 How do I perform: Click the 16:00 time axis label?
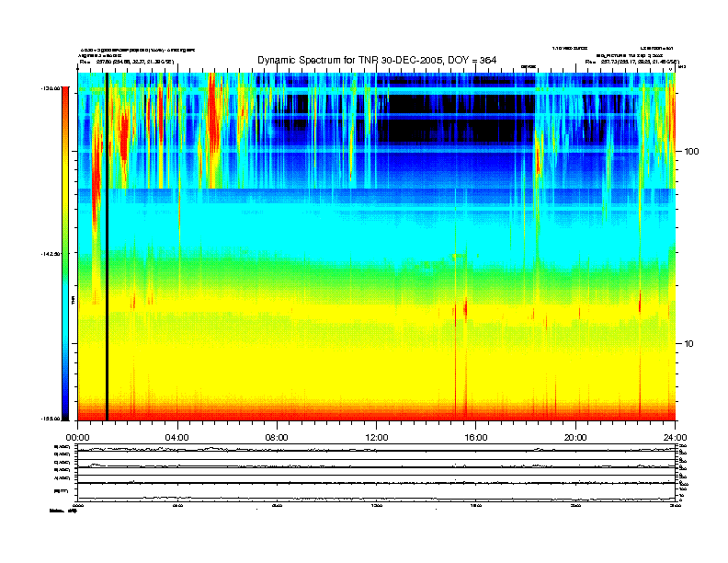tap(476, 438)
